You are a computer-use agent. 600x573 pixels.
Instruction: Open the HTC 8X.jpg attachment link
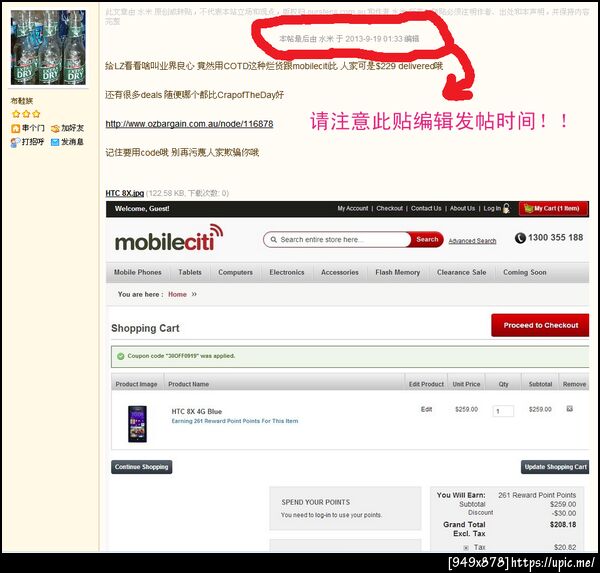[125, 193]
